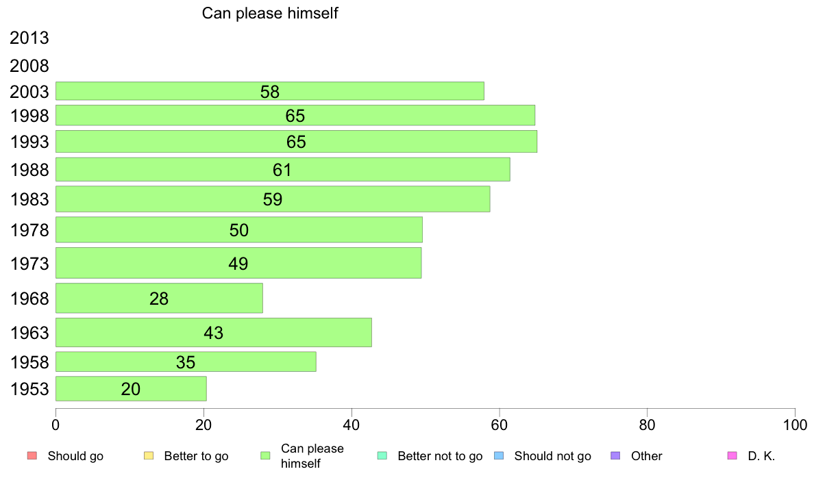Click the 2013 year axis label
Viewport: 814px width, 504px height.
29,38
